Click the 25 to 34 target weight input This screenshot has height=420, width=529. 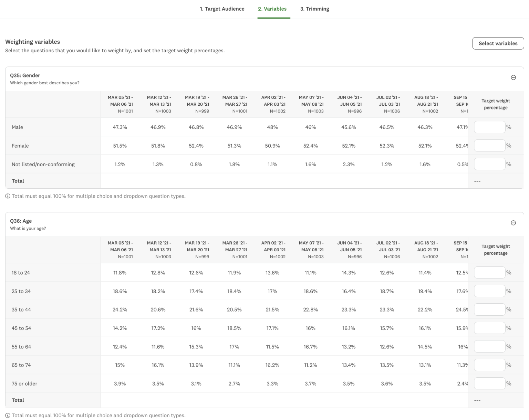coord(489,291)
